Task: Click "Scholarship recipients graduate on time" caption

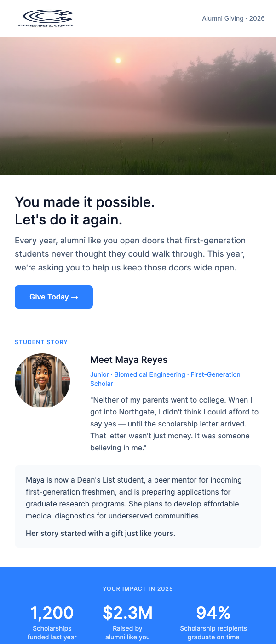Action: (x=213, y=632)
